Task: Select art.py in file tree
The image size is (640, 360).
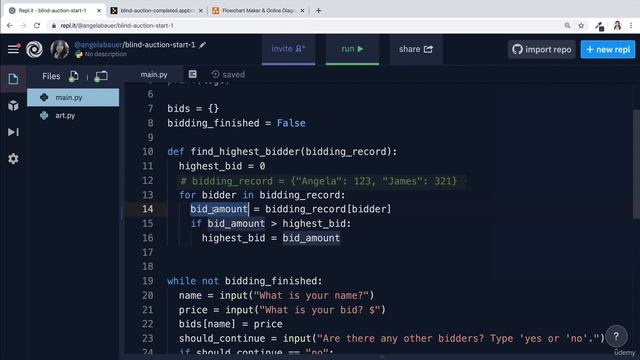Action: [x=73, y=116]
